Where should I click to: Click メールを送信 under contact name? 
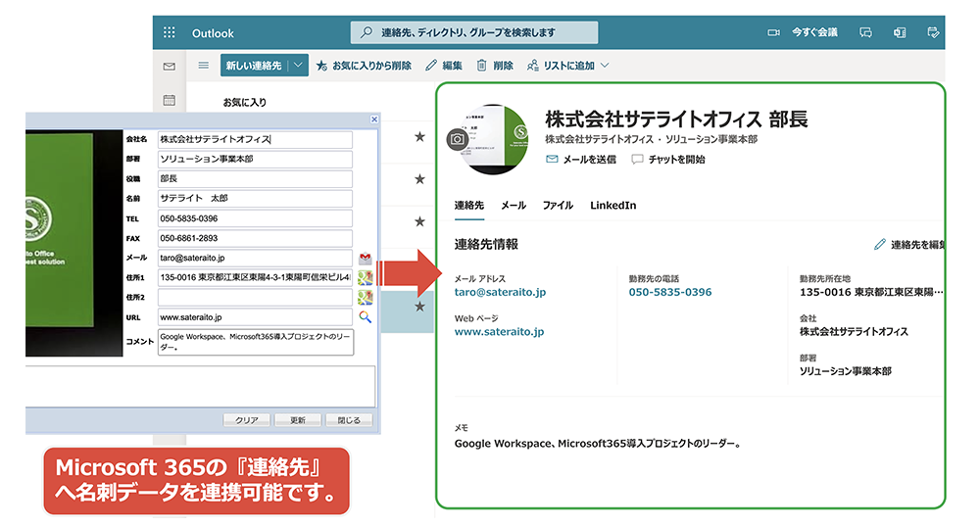click(581, 160)
